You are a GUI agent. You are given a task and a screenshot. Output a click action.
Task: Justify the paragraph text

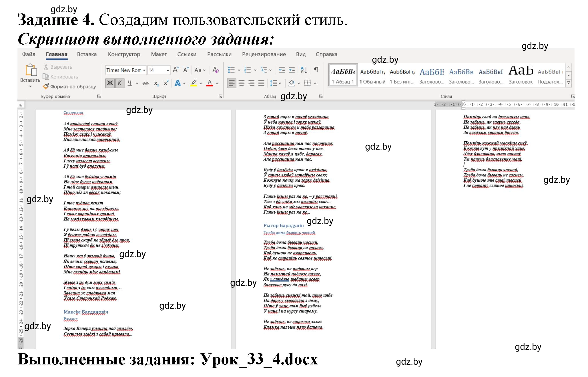click(261, 83)
